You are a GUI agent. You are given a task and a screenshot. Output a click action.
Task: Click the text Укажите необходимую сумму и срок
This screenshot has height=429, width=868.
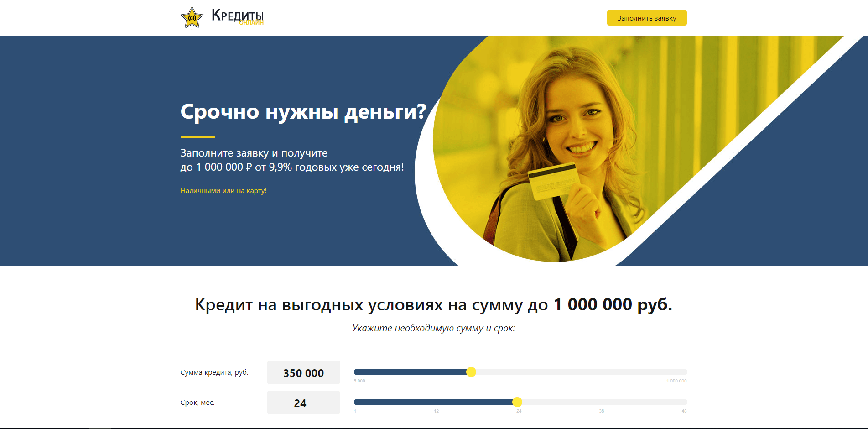(434, 327)
